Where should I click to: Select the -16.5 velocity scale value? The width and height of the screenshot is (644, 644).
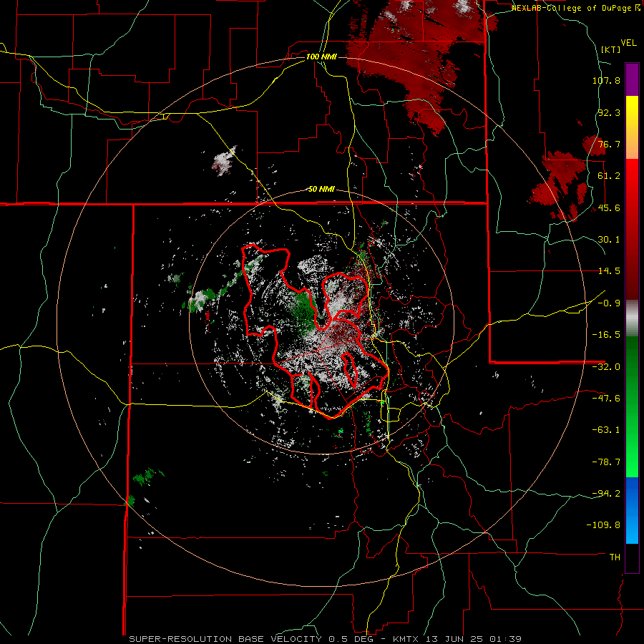pyautogui.click(x=606, y=335)
